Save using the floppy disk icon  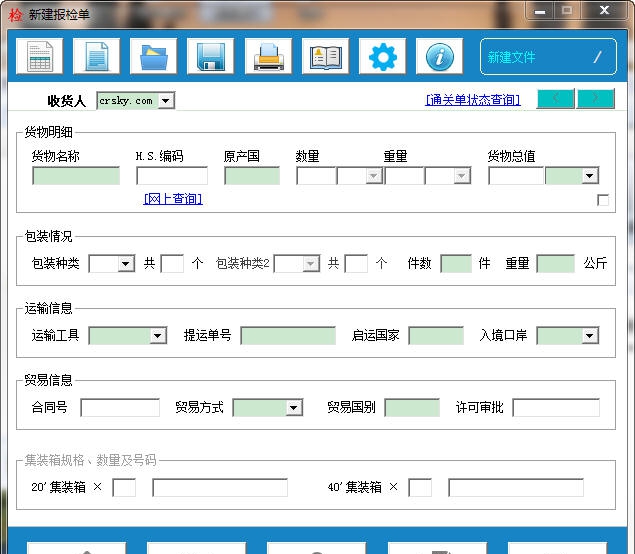(210, 57)
